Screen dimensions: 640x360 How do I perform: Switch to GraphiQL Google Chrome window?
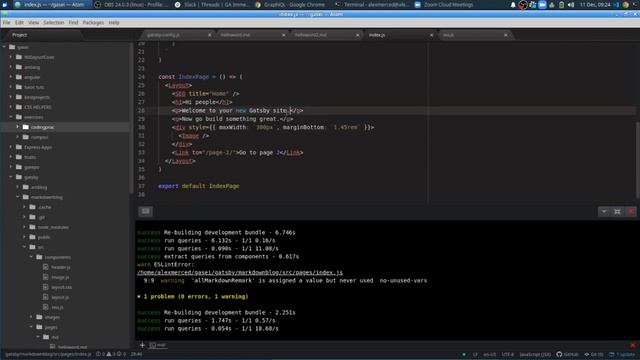point(290,5)
